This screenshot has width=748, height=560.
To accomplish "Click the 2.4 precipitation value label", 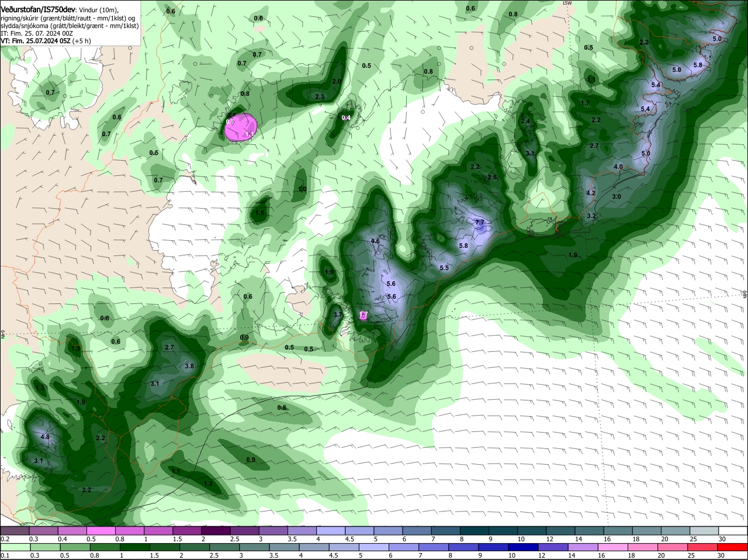I will click(525, 122).
